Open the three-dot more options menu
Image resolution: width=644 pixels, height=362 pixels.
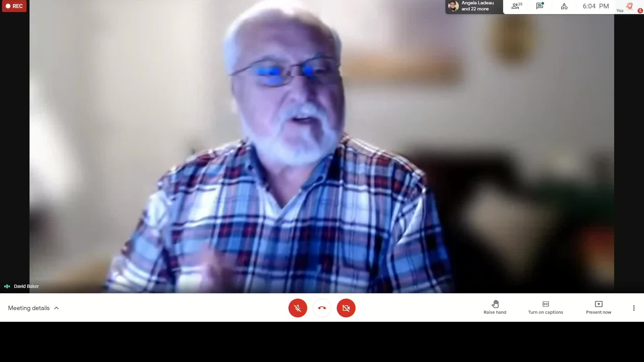pyautogui.click(x=634, y=308)
